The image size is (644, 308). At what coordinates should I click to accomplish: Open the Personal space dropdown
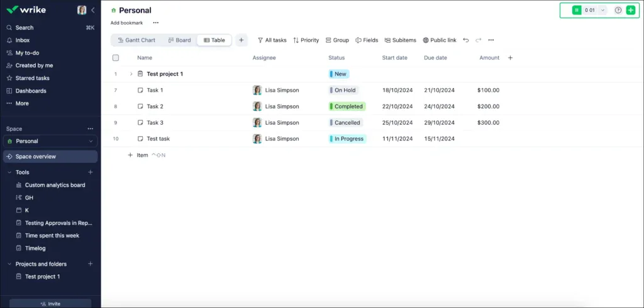92,141
